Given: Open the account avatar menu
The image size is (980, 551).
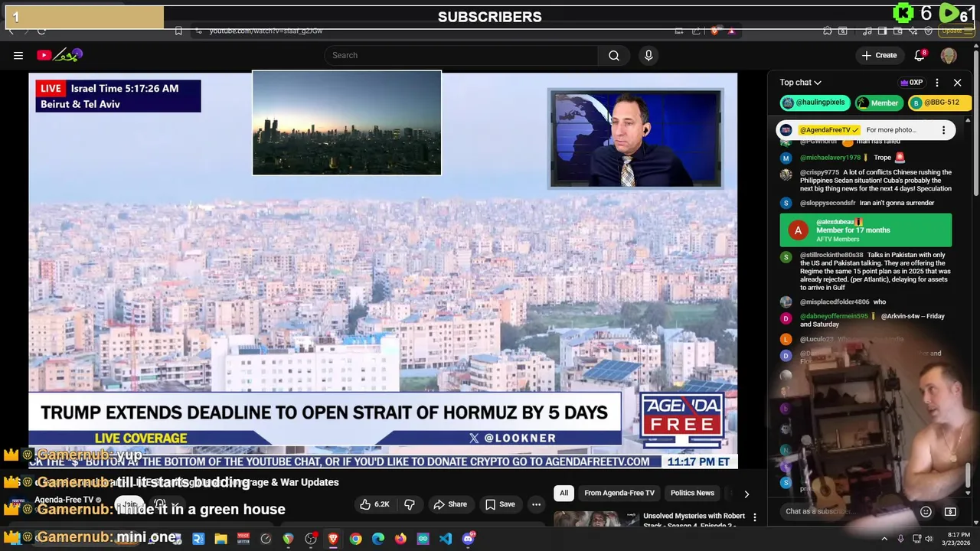Looking at the screenshot, I should coord(949,55).
